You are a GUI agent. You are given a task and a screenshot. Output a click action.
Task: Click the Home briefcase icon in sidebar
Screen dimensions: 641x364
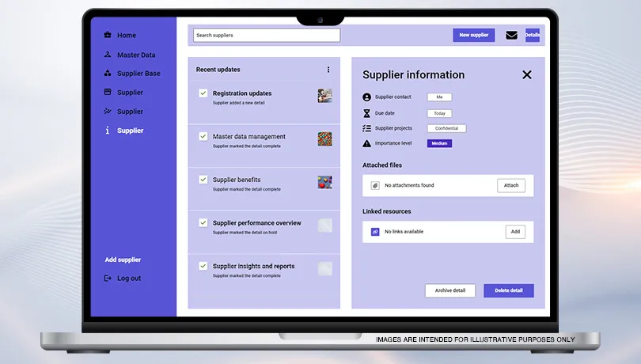(108, 35)
